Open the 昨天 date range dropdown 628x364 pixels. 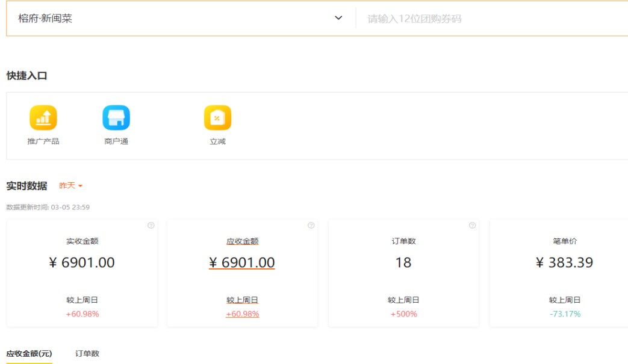[x=70, y=186]
